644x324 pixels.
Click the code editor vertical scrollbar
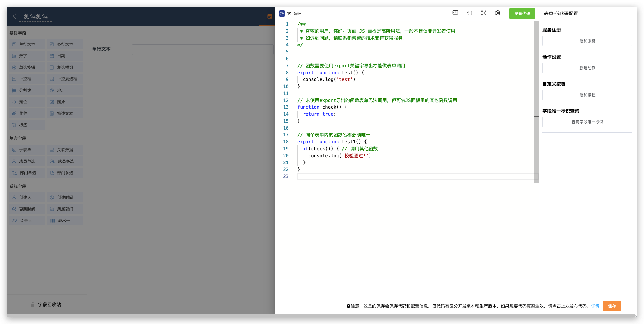536,99
